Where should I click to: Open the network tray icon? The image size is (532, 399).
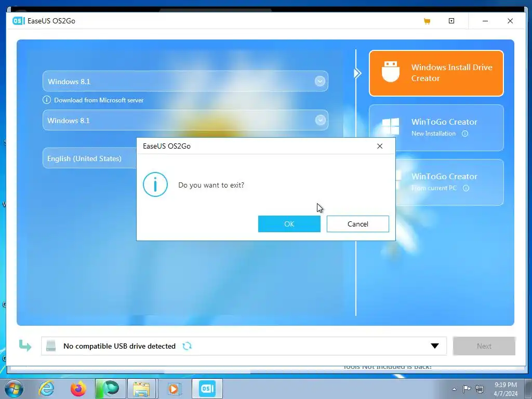pos(480,389)
